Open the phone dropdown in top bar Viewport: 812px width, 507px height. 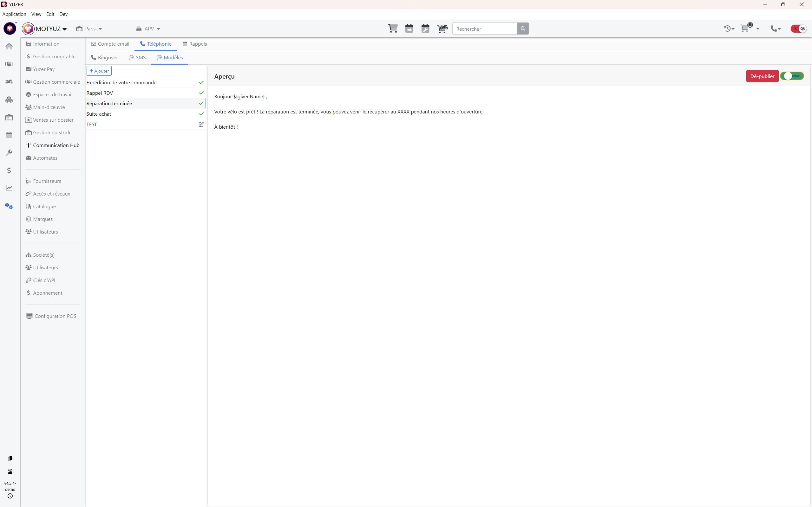776,29
